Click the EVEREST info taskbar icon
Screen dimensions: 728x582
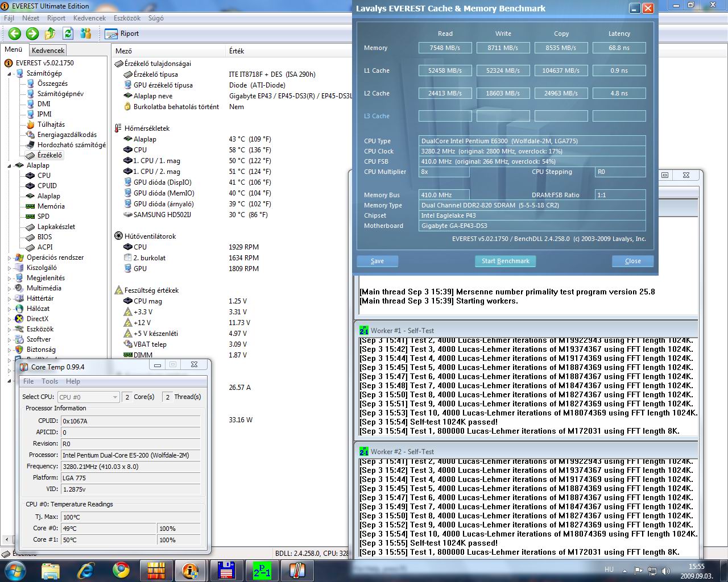point(190,570)
